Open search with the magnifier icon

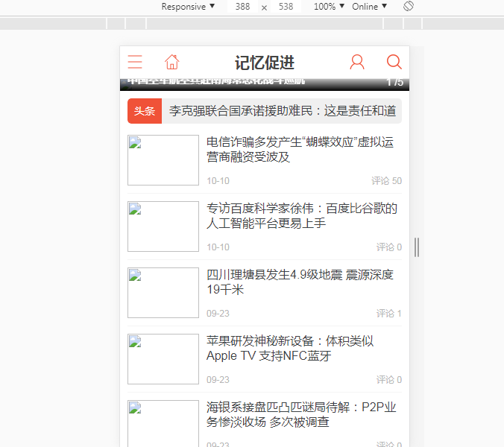coord(394,62)
